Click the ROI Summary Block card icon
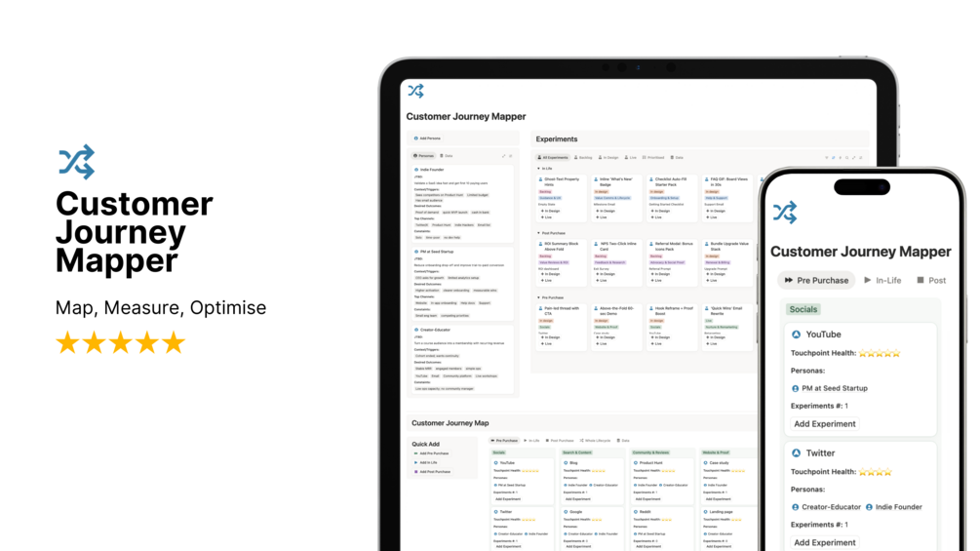 pos(540,244)
